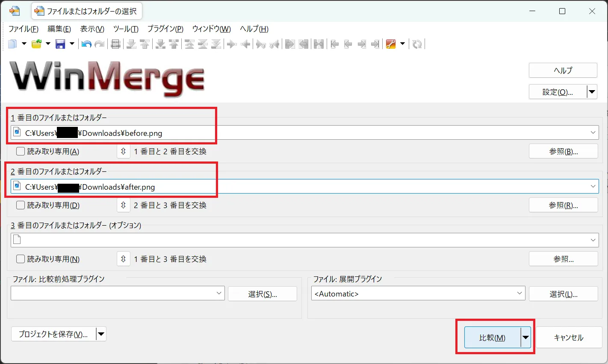
Task: Click swap button for 2 番目と 3 番目を交換
Action: coord(123,205)
